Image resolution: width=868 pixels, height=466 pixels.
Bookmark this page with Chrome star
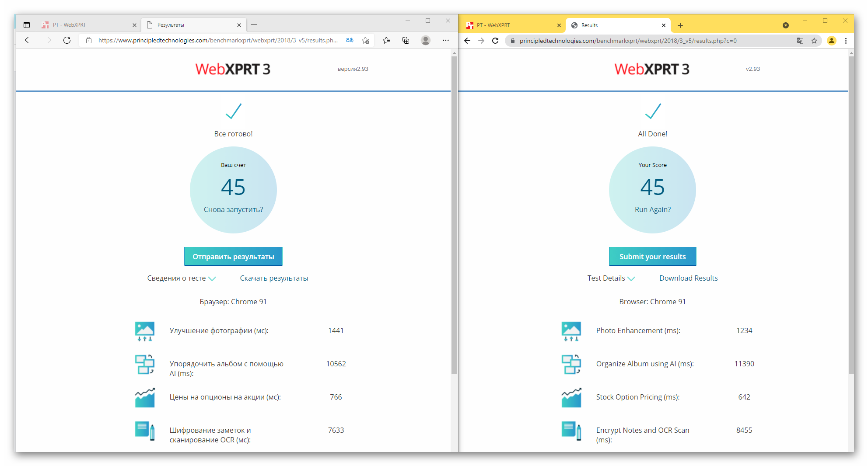click(x=814, y=41)
